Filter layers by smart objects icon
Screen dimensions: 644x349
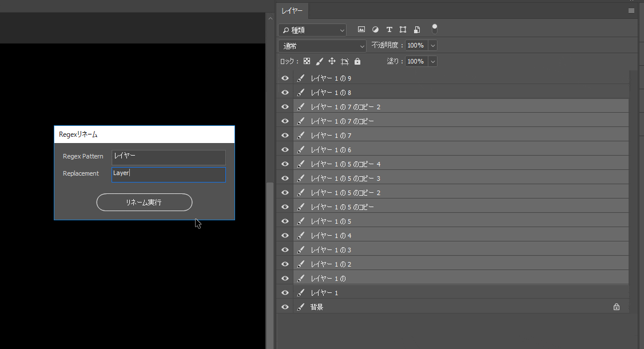pyautogui.click(x=416, y=29)
